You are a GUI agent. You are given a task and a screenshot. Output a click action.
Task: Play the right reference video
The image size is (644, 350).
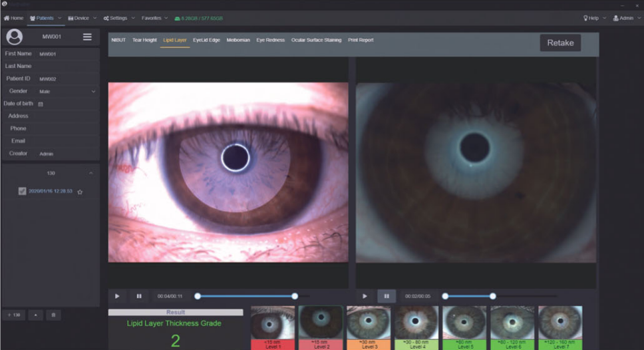click(x=365, y=296)
